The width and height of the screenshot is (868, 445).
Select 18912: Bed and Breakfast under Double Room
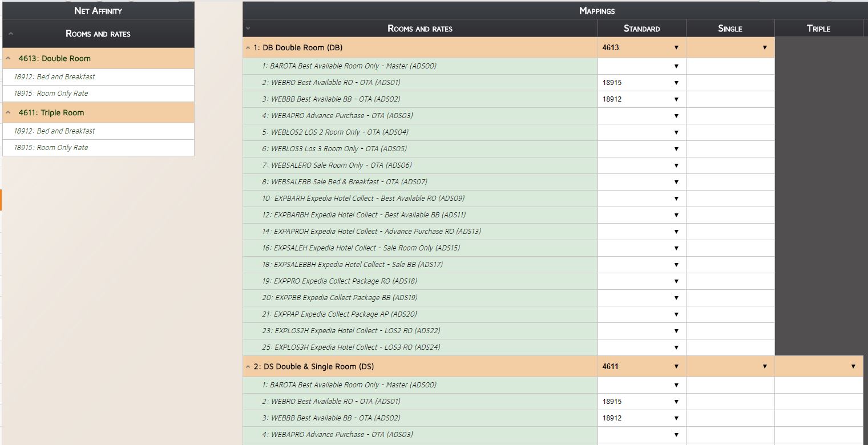98,77
